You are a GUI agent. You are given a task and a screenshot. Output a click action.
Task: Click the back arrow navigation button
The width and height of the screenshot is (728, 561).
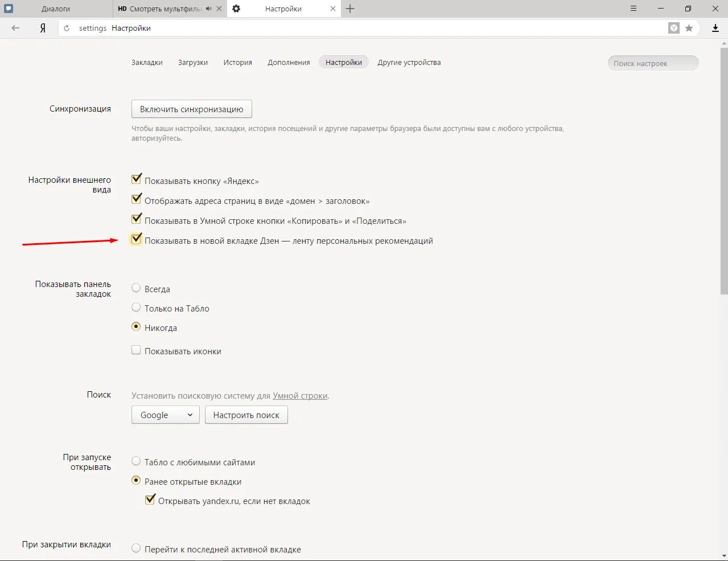pyautogui.click(x=15, y=28)
